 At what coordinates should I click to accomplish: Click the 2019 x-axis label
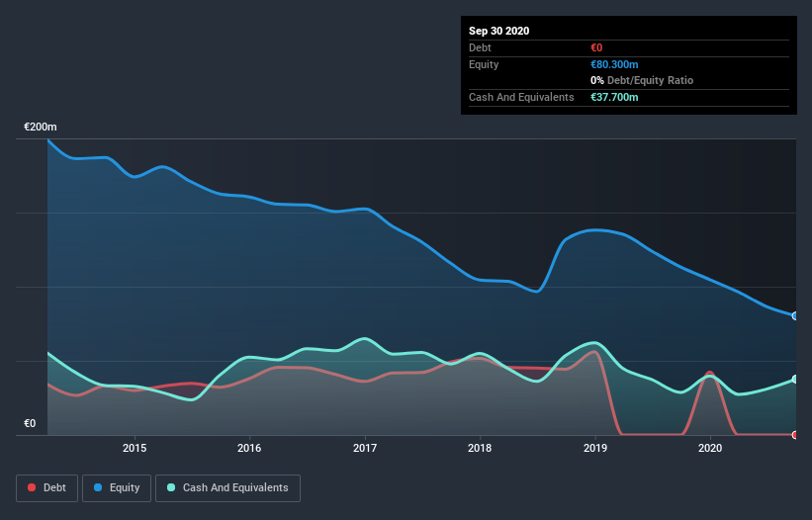point(595,448)
